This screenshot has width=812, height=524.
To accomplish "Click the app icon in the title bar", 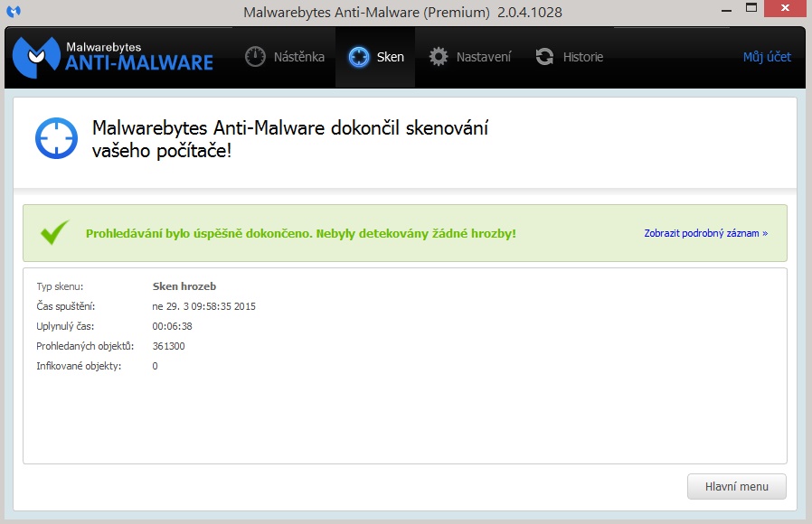I will pos(14,11).
